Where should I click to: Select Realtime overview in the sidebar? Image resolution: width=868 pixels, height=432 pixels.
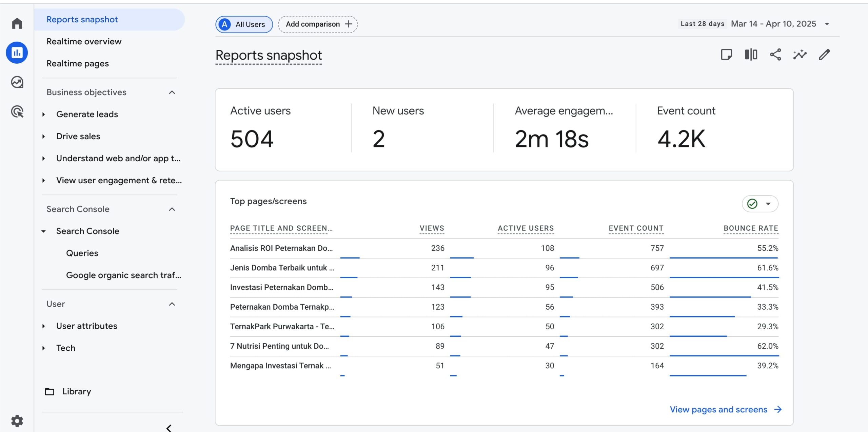point(84,41)
